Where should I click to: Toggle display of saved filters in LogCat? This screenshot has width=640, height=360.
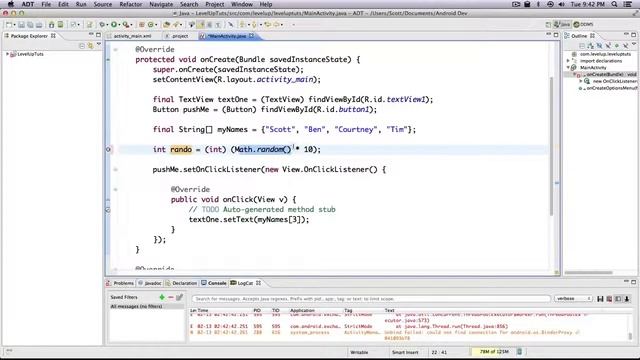point(618,299)
